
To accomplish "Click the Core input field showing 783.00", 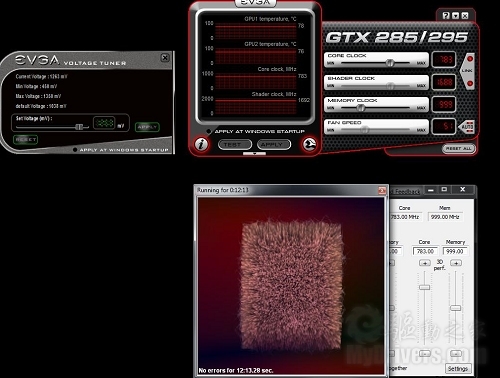I will 426,251.
